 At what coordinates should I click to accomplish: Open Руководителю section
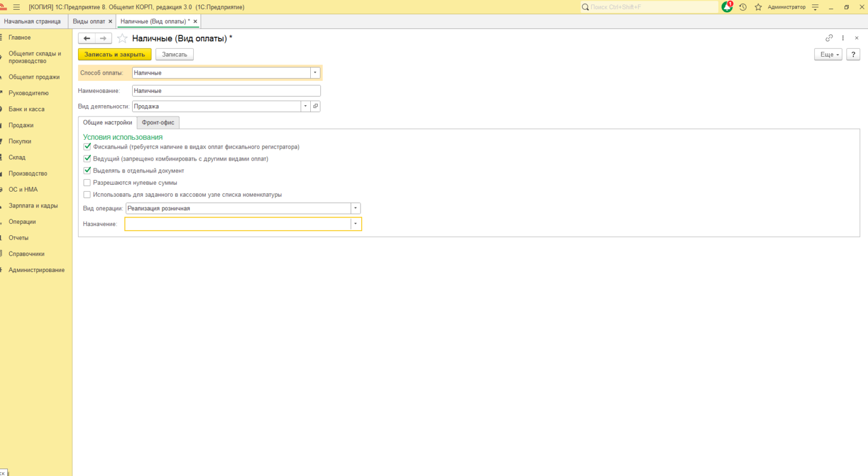pos(28,93)
